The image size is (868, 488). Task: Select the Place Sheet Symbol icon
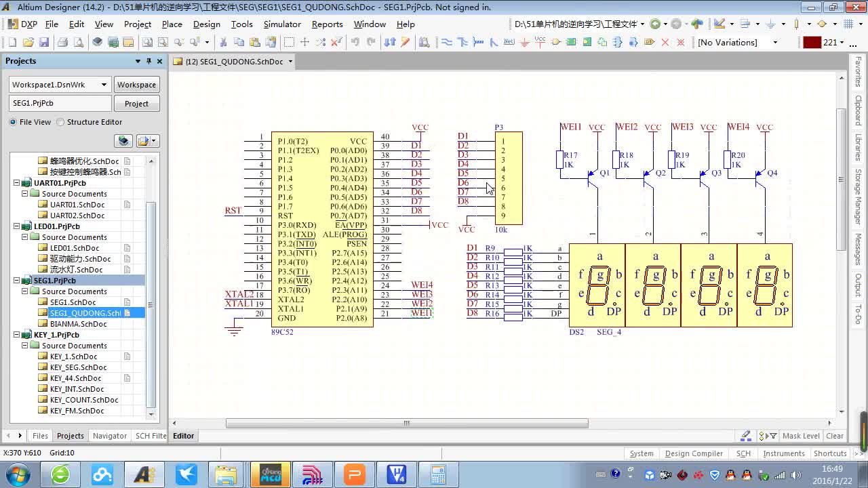(x=571, y=42)
